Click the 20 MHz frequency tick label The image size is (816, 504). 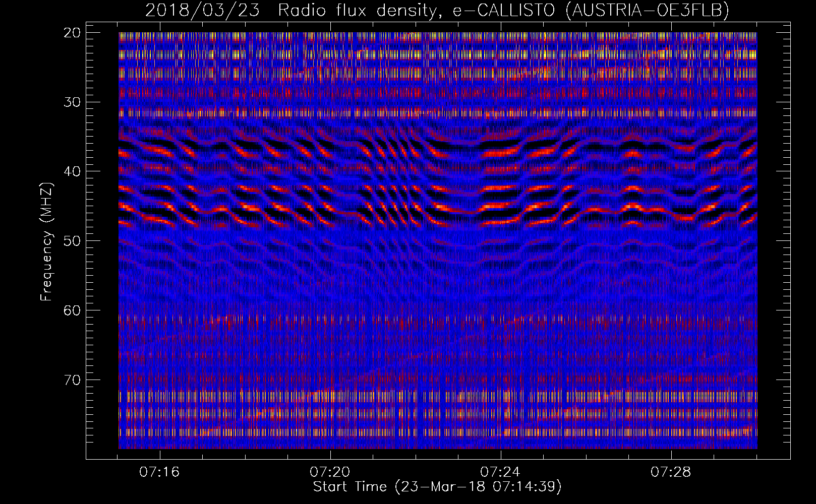[72, 33]
